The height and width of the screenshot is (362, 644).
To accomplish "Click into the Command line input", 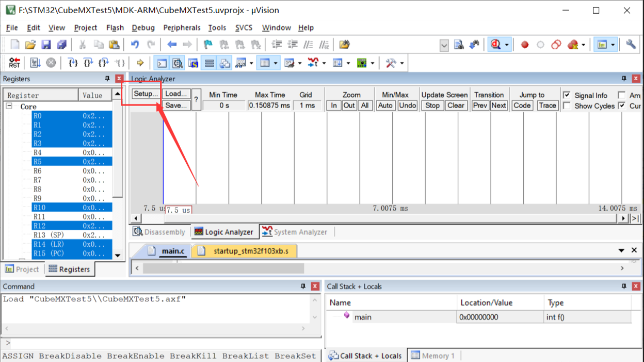I will click(x=165, y=343).
